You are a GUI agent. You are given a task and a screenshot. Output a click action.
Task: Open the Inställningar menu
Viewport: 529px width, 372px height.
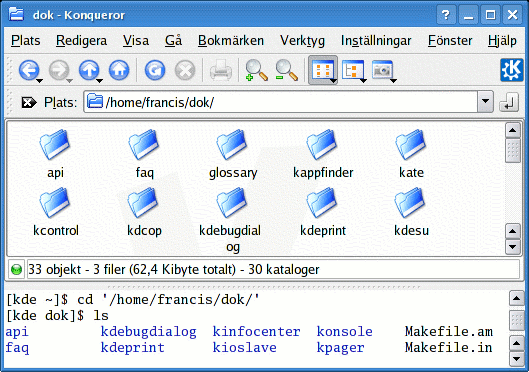pos(376,41)
